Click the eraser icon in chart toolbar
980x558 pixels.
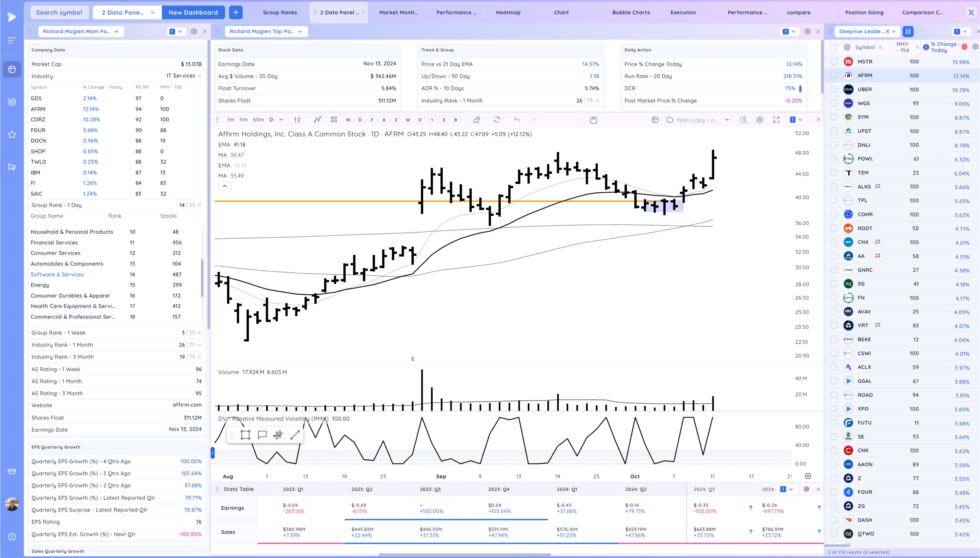click(476, 120)
